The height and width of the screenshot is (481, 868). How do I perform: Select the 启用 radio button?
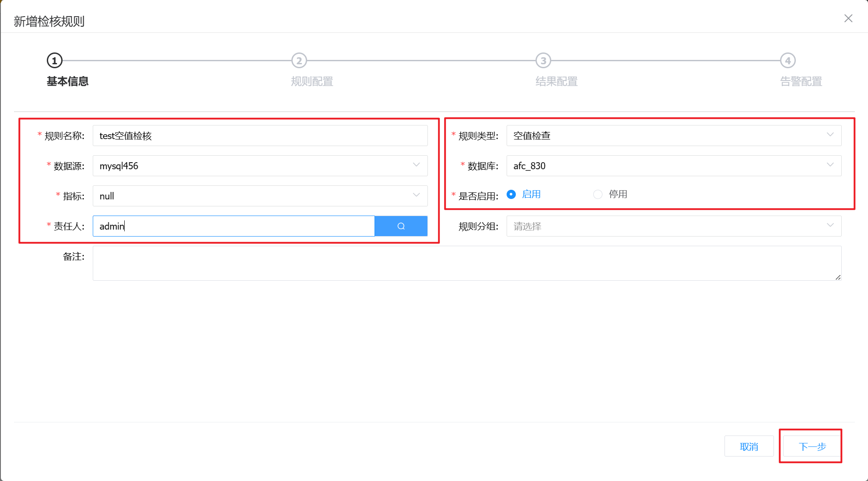[x=511, y=194]
